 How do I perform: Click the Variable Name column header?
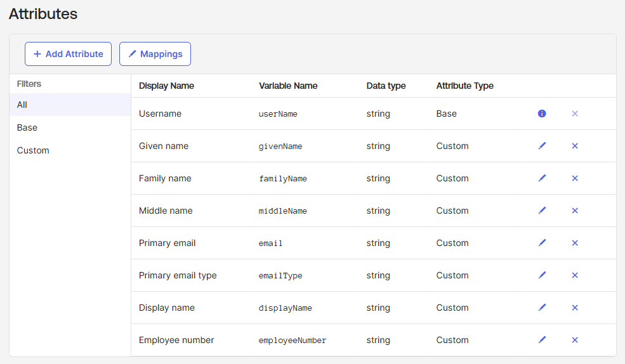click(x=288, y=86)
